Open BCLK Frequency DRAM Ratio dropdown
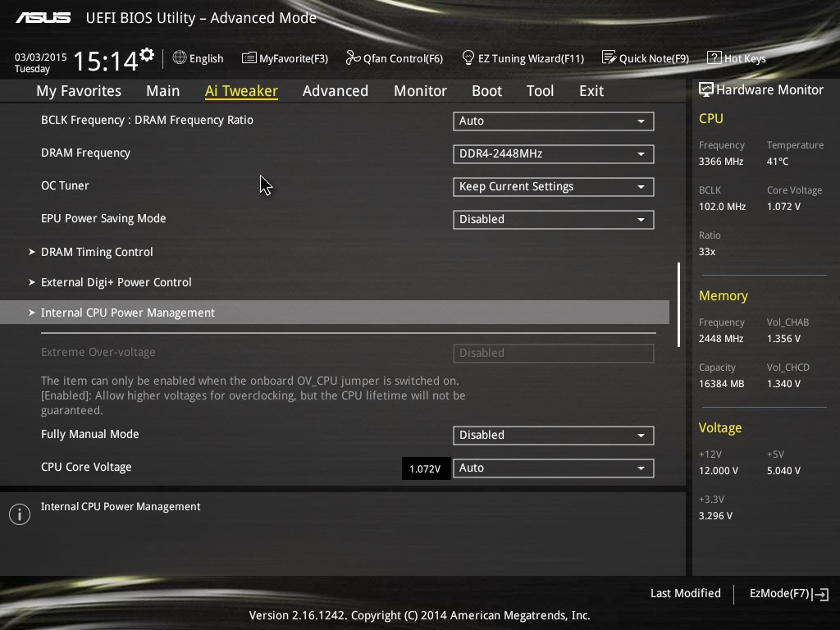Image resolution: width=840 pixels, height=630 pixels. click(x=554, y=121)
